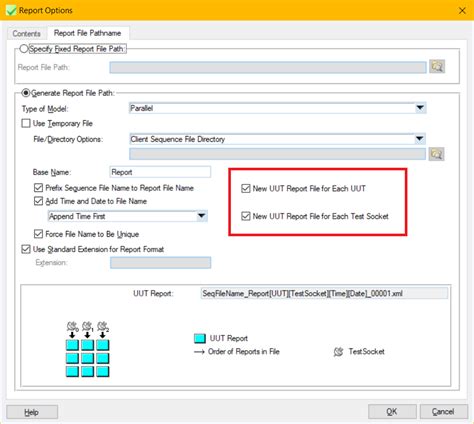Enable Use Temporary File checkbox
This screenshot has height=424, width=474.
click(x=26, y=124)
